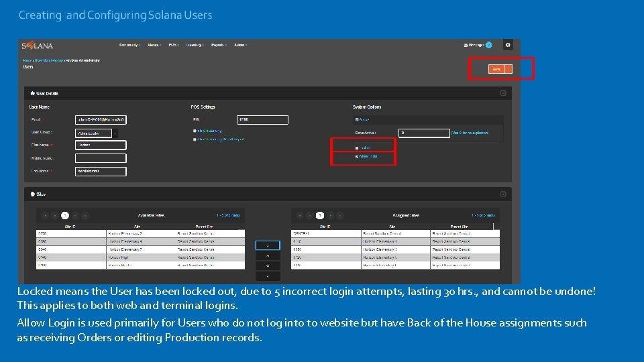Screen dimensions: 644x362
Task: Select page 1 in Available Sites pager
Action: 65,215
